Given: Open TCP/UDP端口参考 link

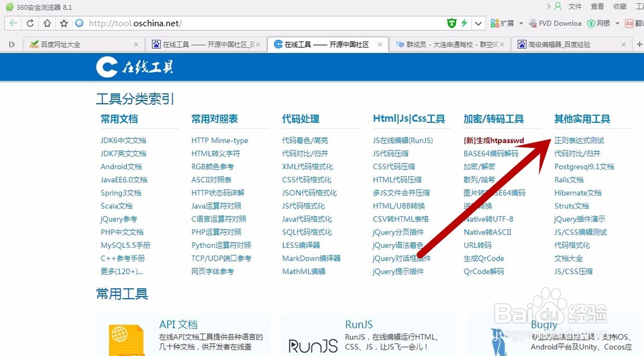Looking at the screenshot, I should [221, 259].
